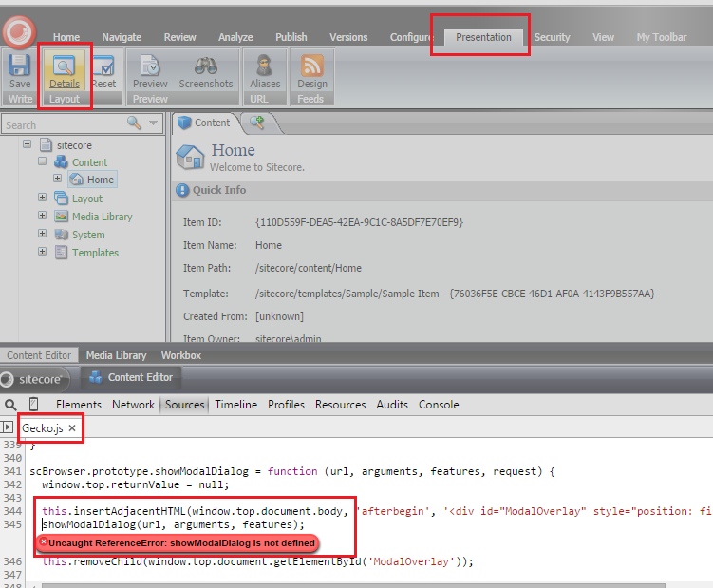713x588 pixels.
Task: Open DevTools Console panel
Action: (x=439, y=404)
